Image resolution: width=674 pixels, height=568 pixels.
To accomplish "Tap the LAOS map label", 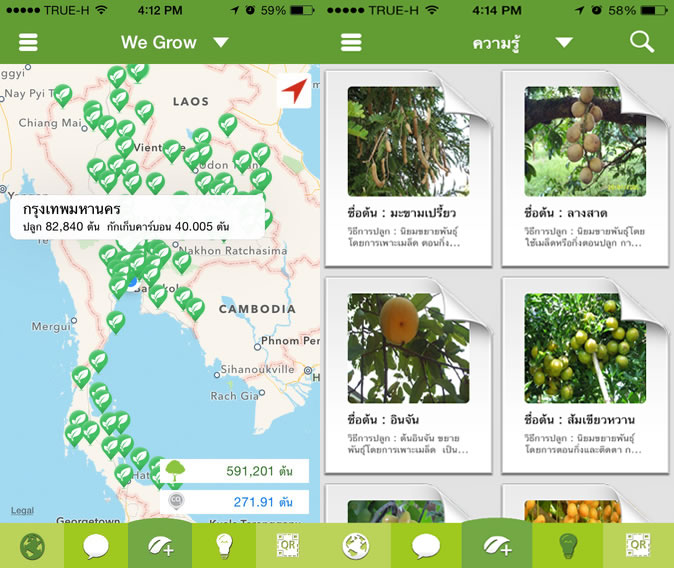I will 191,101.
